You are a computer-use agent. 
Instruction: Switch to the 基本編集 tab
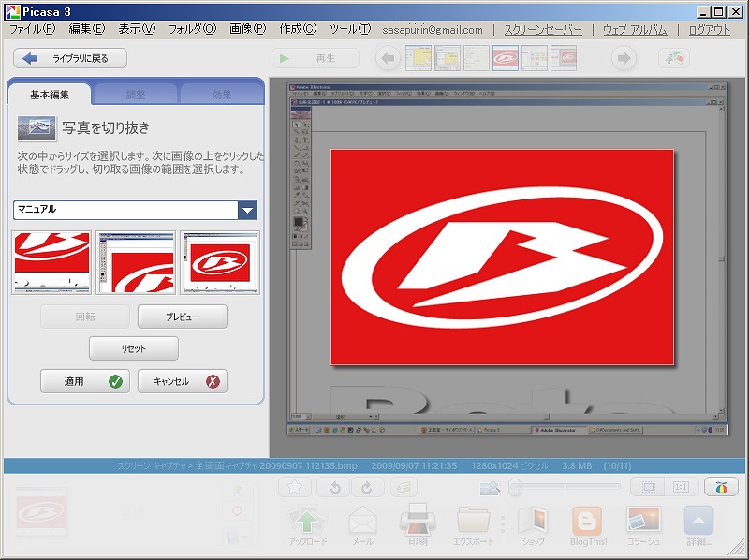pyautogui.click(x=50, y=95)
